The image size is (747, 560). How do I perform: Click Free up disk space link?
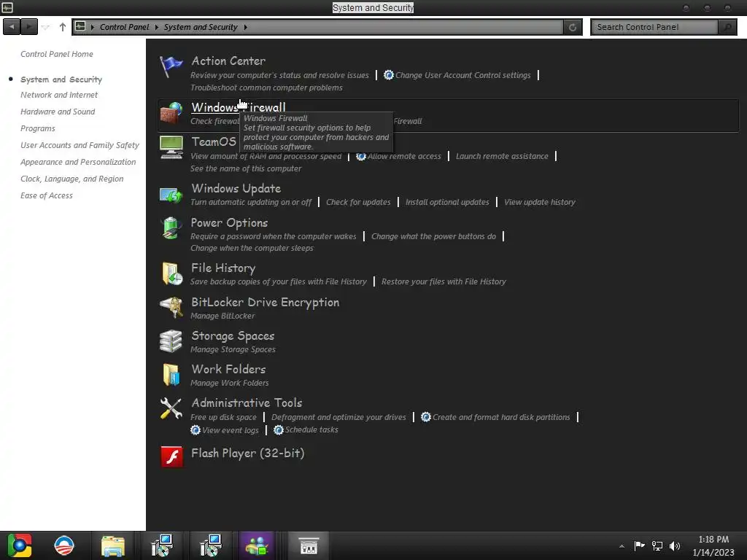[223, 417]
